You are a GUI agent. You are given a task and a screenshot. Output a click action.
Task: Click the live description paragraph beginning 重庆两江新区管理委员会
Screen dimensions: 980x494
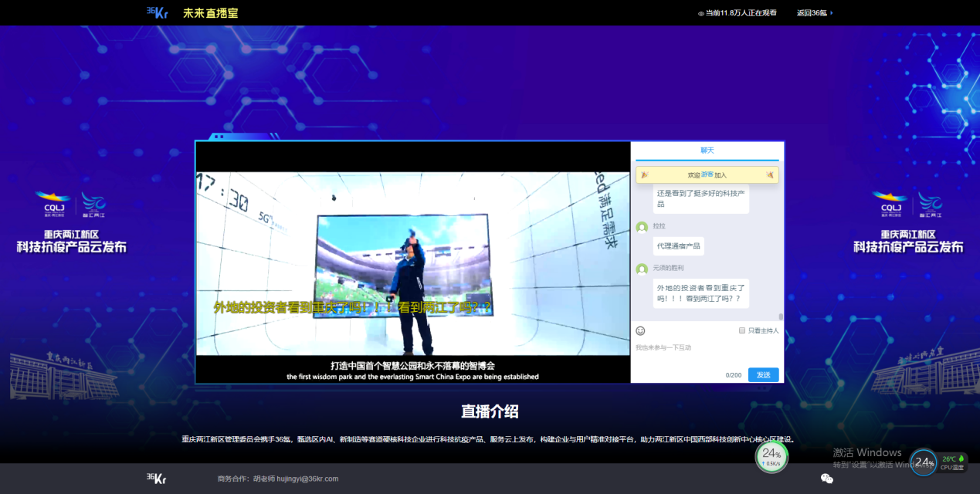tap(490, 439)
